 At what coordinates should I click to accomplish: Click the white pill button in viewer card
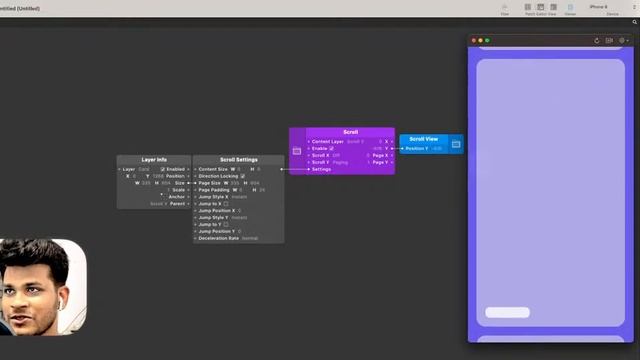tap(507, 312)
